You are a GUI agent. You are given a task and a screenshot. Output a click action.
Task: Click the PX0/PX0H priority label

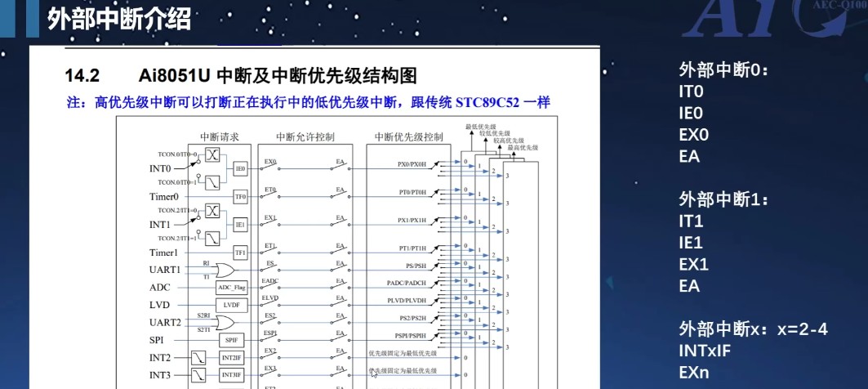[x=412, y=164]
